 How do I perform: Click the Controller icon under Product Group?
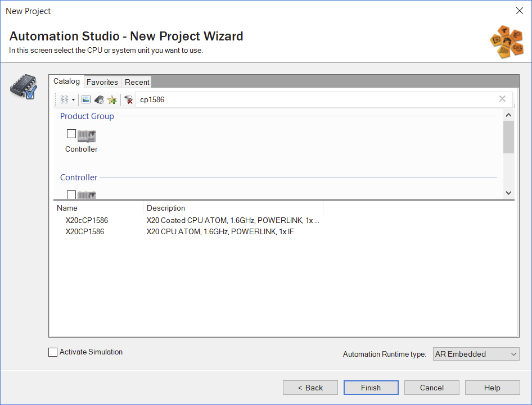87,136
